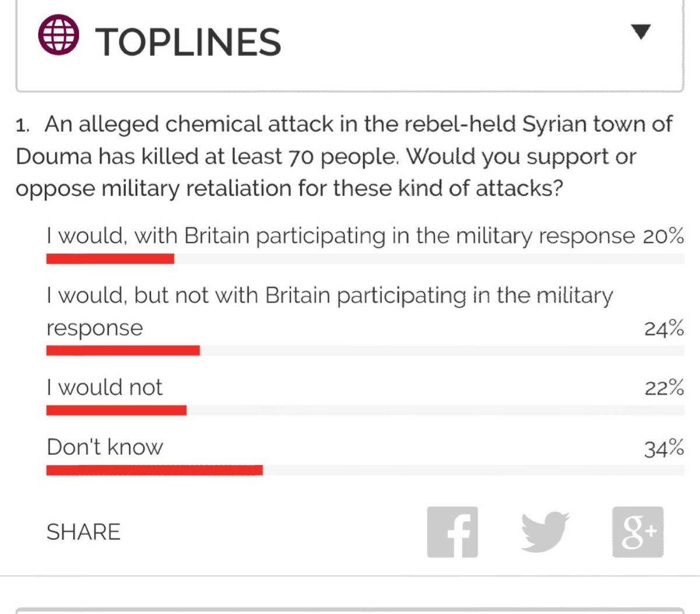Share poll on Twitter
The image size is (700, 614).
point(545,532)
